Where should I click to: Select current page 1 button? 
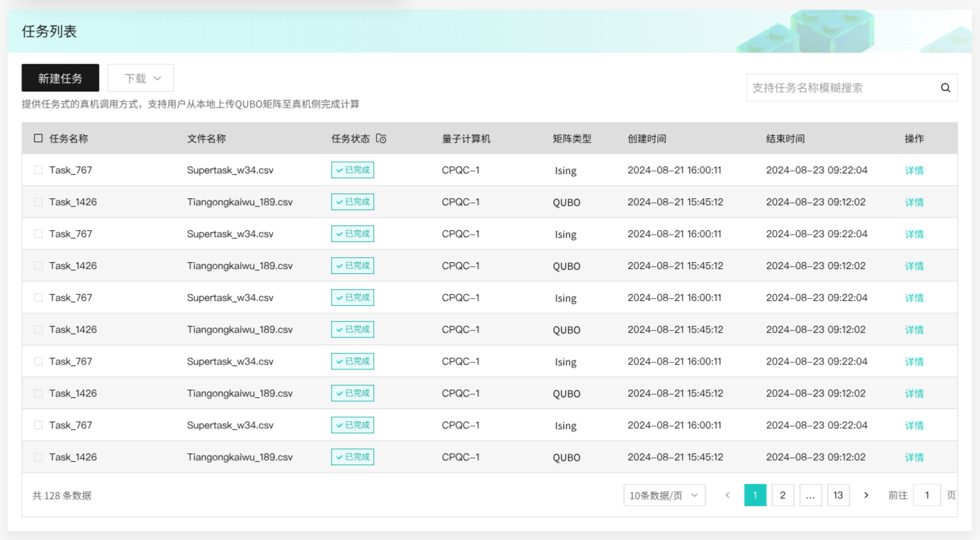click(x=755, y=495)
